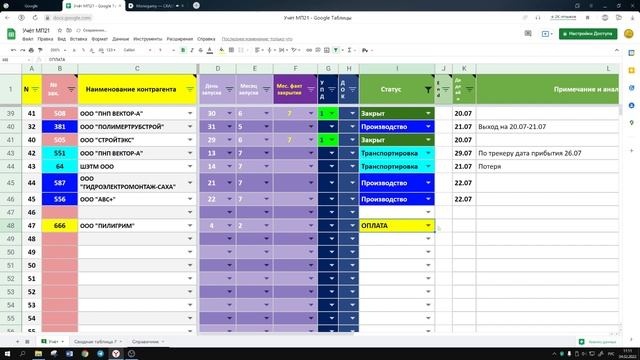Click the Анализ данных explore button

(x=597, y=342)
